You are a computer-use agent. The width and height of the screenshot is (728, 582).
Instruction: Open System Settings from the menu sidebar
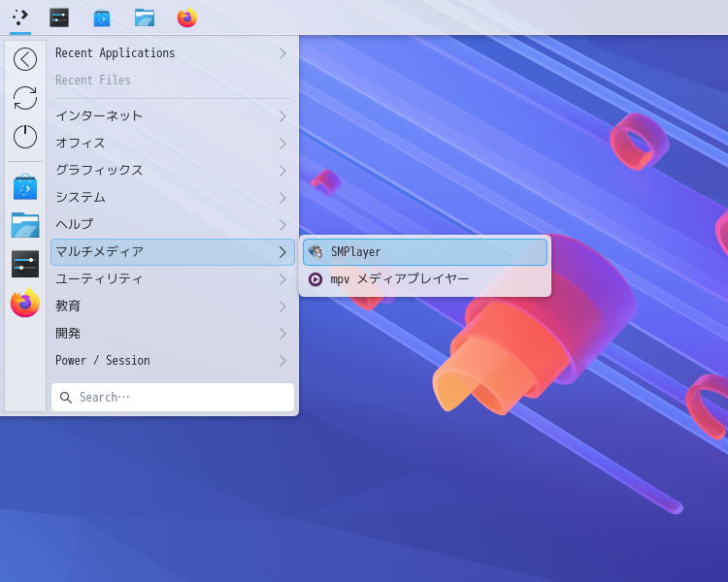point(25,264)
